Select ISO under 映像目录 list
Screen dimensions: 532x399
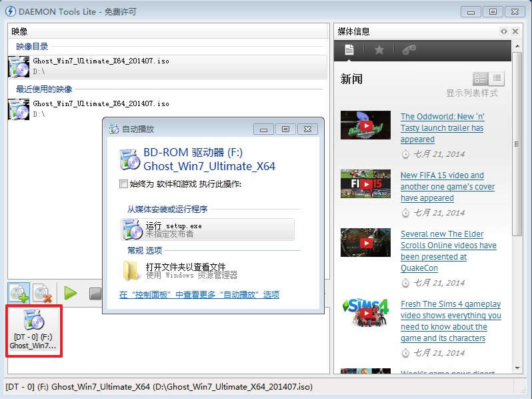pyautogui.click(x=100, y=65)
